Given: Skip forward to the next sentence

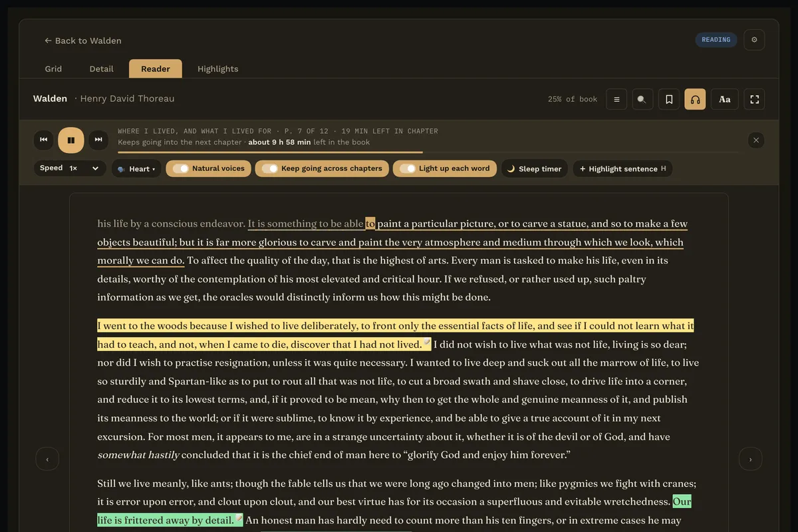Looking at the screenshot, I should pos(98,140).
